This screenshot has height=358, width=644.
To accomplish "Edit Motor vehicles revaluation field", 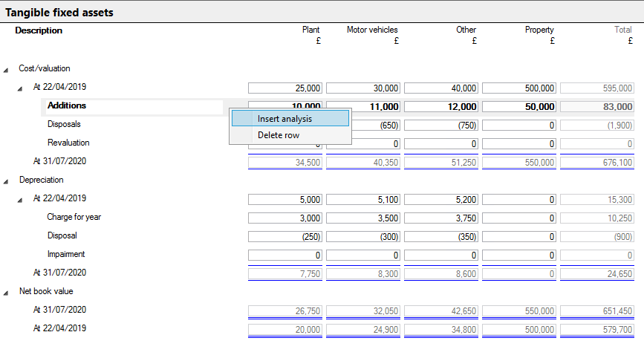I will (x=376, y=143).
